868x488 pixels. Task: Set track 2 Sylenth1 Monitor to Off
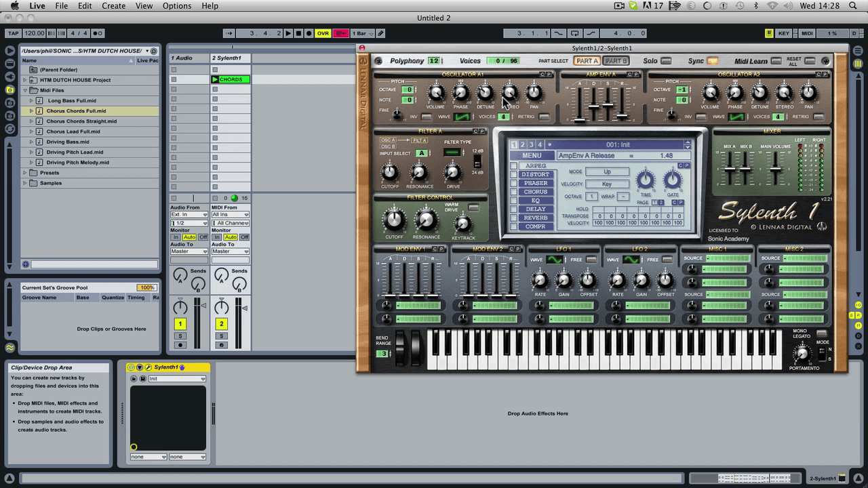coord(244,237)
